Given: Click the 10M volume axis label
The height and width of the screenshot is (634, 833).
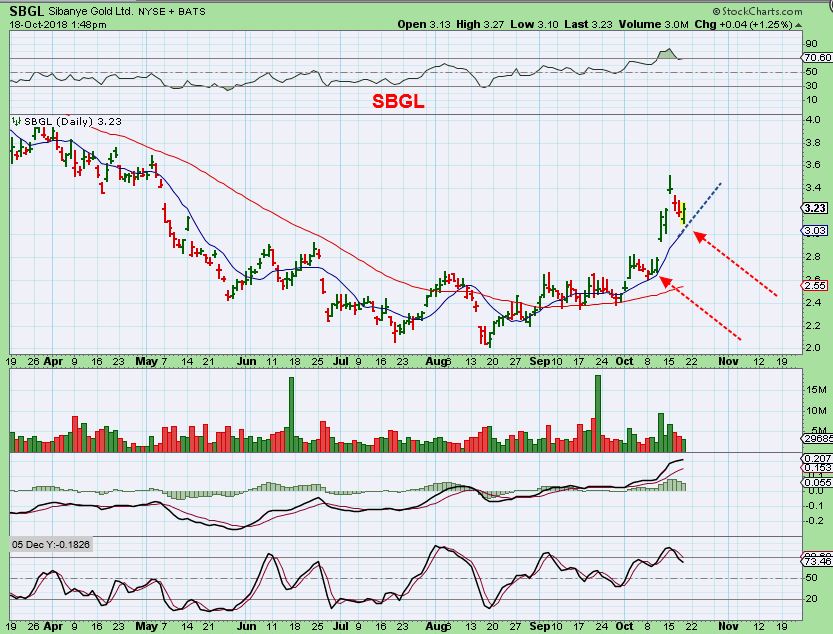Looking at the screenshot, I should tap(815, 410).
